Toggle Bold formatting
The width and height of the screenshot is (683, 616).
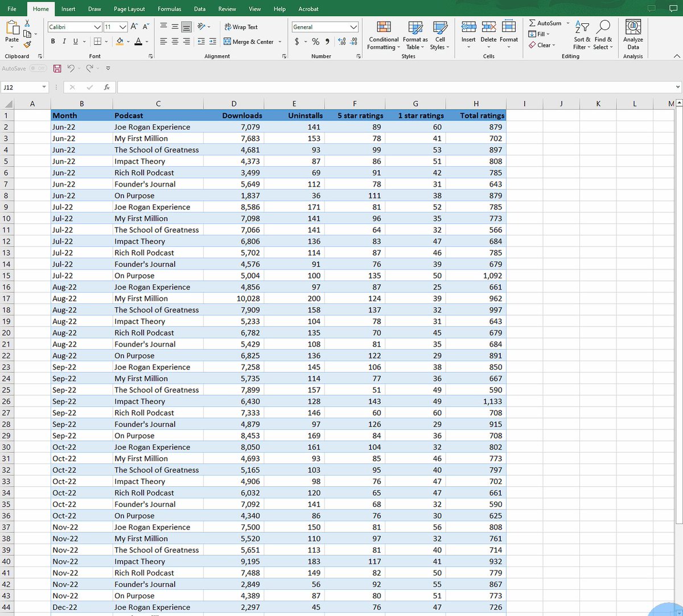coord(53,42)
